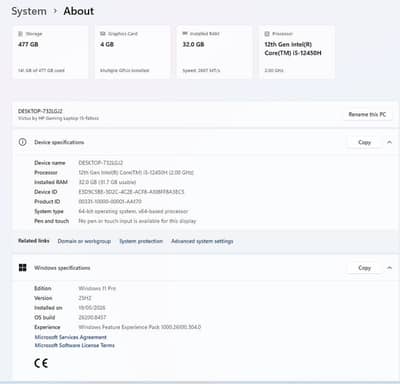This screenshot has width=400, height=384.
Task: Click the Windows specifications header title
Action: point(62,268)
